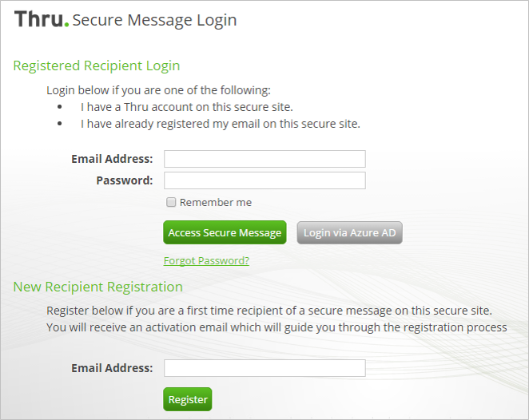
Task: Click the Secure Message Login title text
Action: pyautogui.click(x=154, y=20)
